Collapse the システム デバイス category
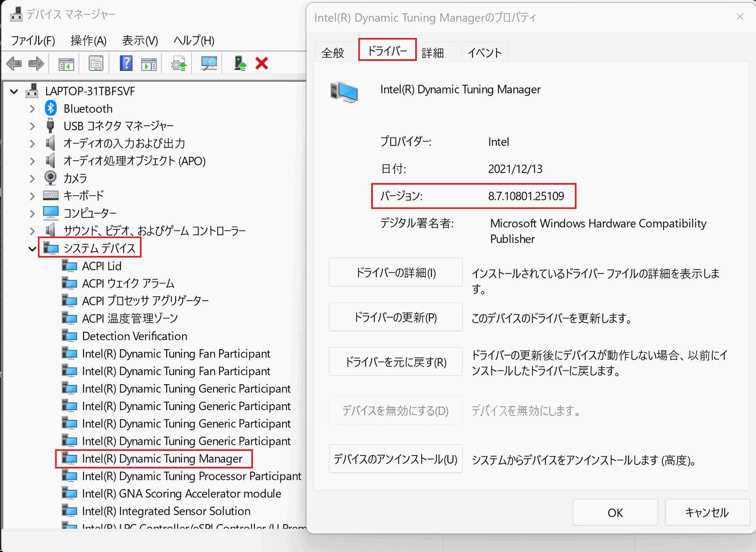 point(32,249)
